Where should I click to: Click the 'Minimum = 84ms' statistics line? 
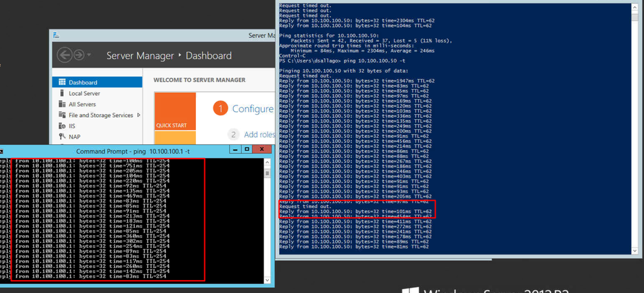[x=362, y=51]
